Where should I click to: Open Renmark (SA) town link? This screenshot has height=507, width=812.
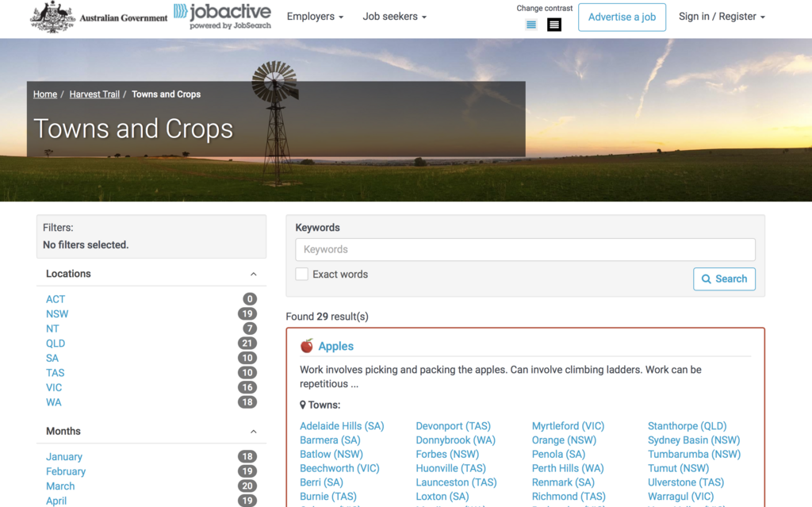563,482
